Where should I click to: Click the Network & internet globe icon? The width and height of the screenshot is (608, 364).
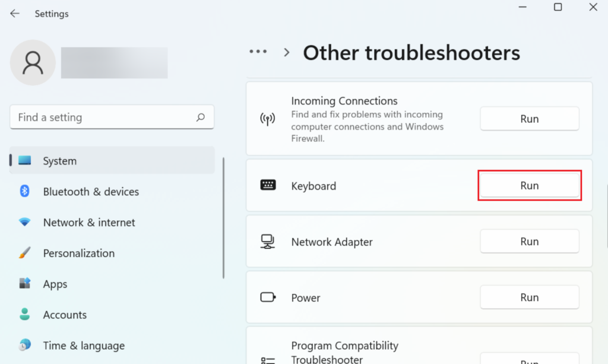click(26, 222)
